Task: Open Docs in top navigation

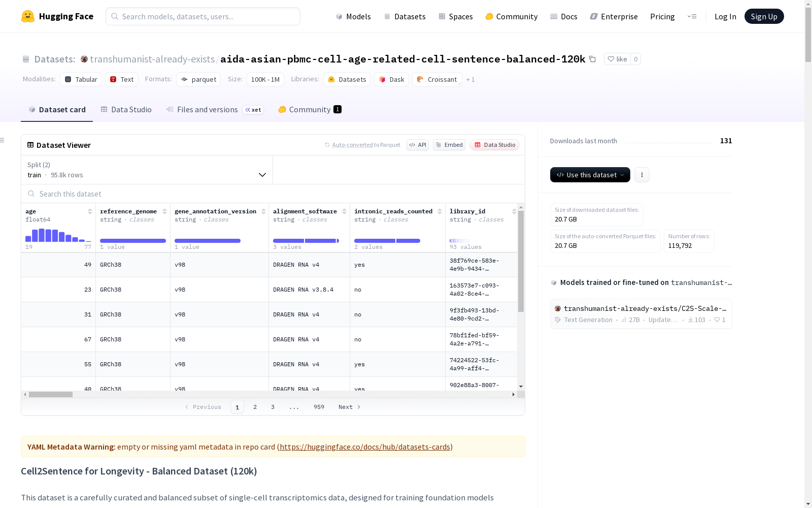Action: pyautogui.click(x=564, y=16)
